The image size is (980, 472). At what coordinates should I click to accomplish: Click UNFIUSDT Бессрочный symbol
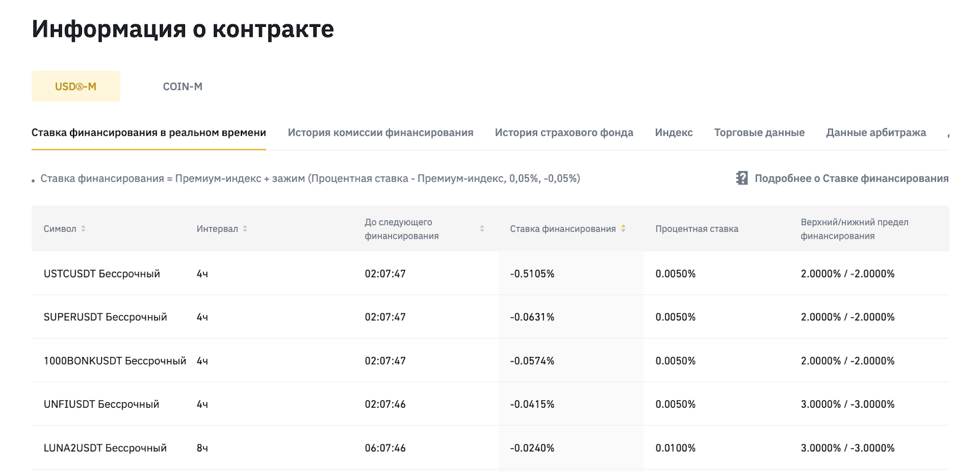pyautogui.click(x=101, y=404)
